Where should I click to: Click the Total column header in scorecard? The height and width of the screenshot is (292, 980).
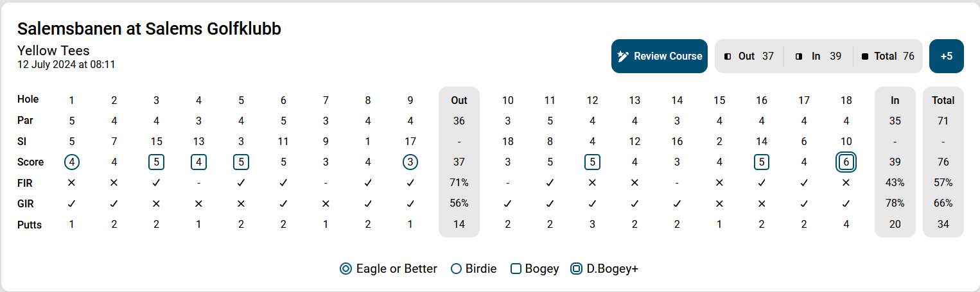(x=943, y=100)
